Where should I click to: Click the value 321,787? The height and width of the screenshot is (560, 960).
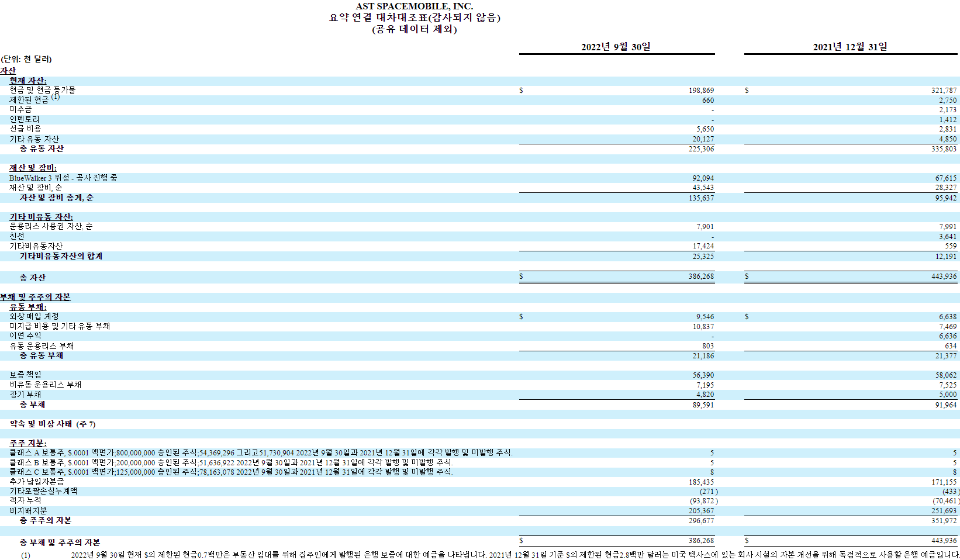[x=944, y=91]
